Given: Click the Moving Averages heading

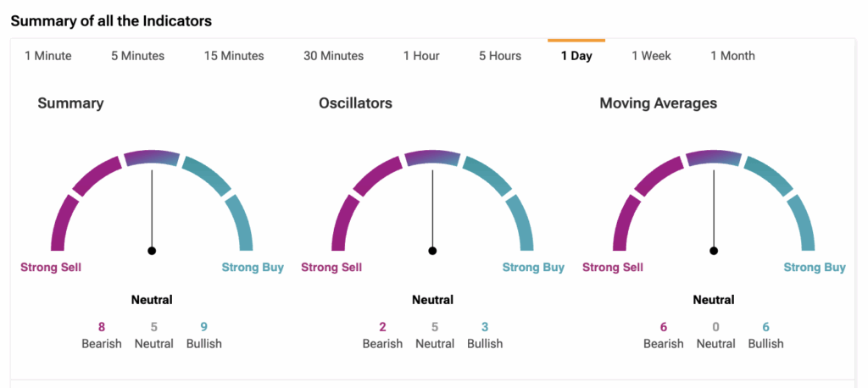Looking at the screenshot, I should click(658, 103).
